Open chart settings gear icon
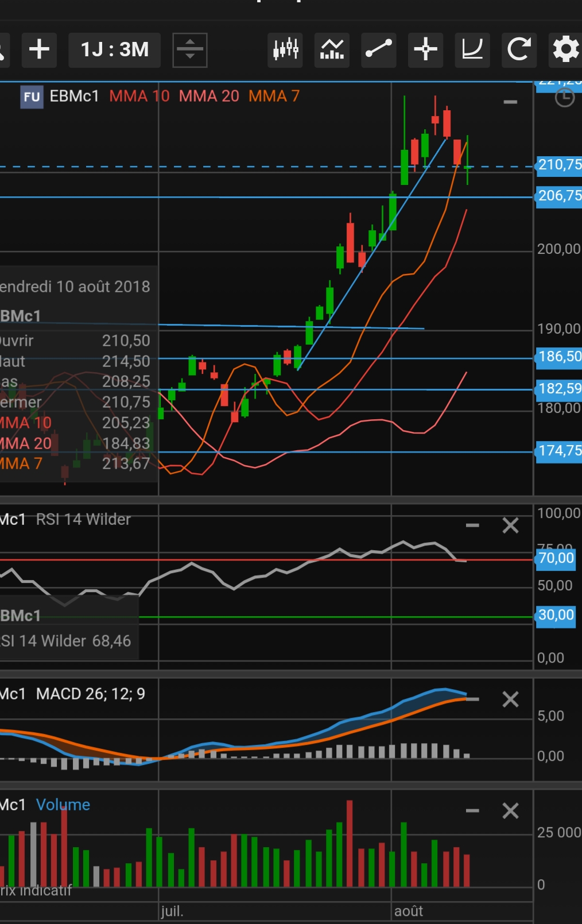Viewport: 582px width, 924px height. point(565,50)
